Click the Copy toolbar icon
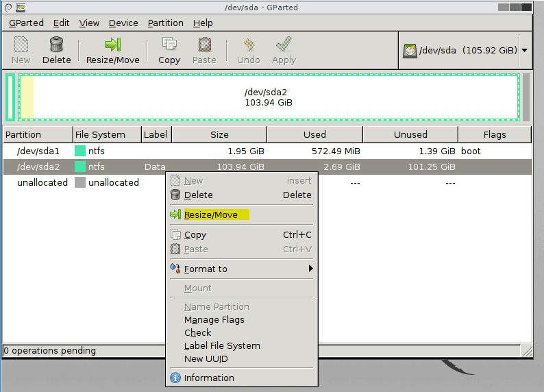The image size is (544, 392). pyautogui.click(x=169, y=45)
